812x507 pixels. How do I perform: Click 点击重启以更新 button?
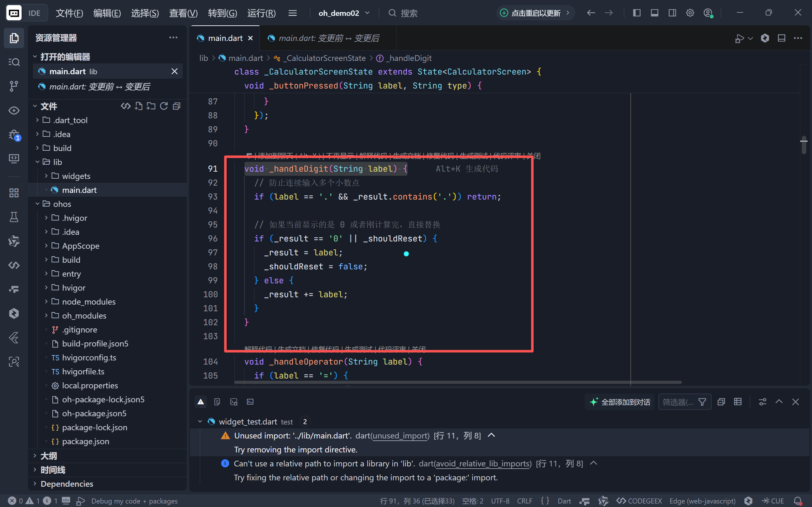click(x=535, y=13)
